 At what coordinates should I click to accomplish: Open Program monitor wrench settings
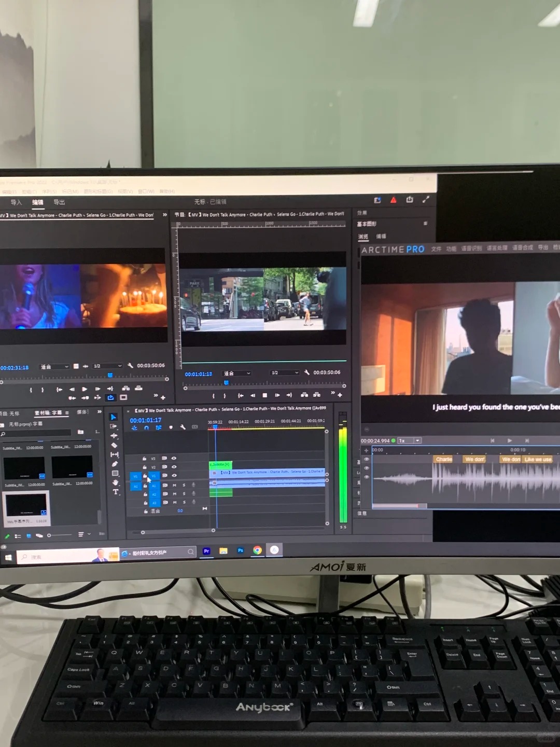[307, 372]
